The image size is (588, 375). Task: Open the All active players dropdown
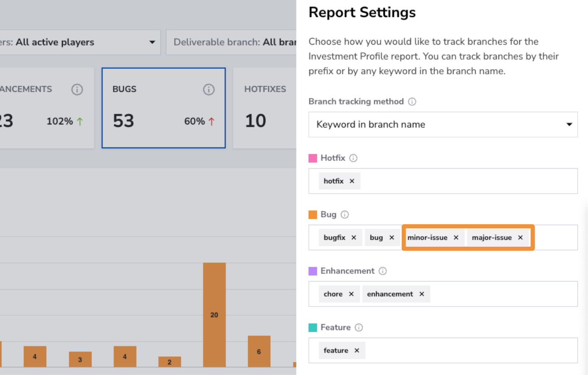(x=80, y=42)
